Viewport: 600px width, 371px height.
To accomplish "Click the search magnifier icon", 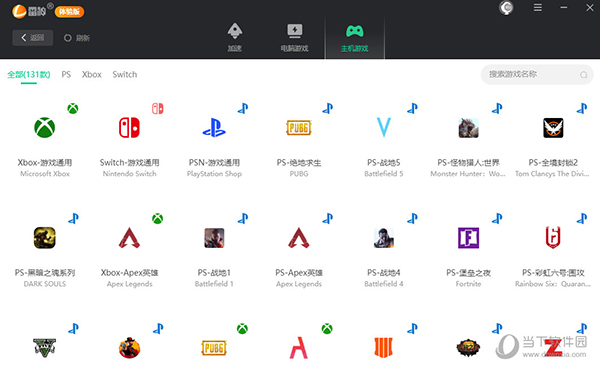I will (583, 75).
